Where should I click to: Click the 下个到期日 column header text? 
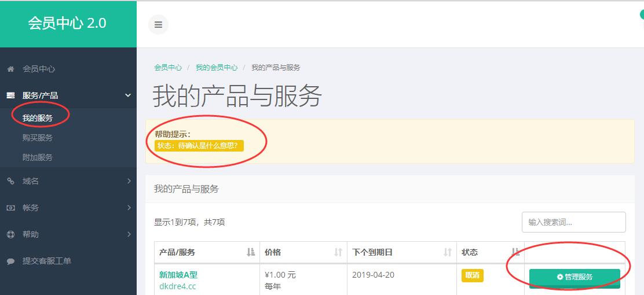(372, 252)
